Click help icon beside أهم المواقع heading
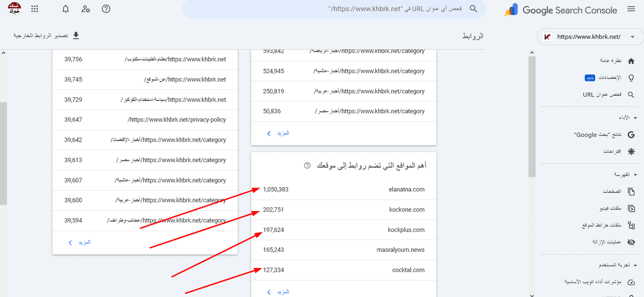This screenshot has width=644, height=297. pyautogui.click(x=307, y=166)
